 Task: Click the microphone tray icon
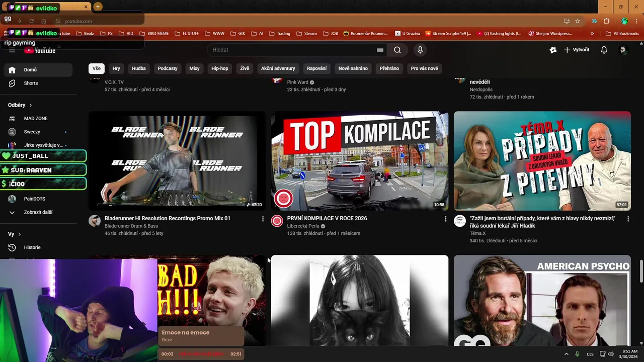point(577,354)
